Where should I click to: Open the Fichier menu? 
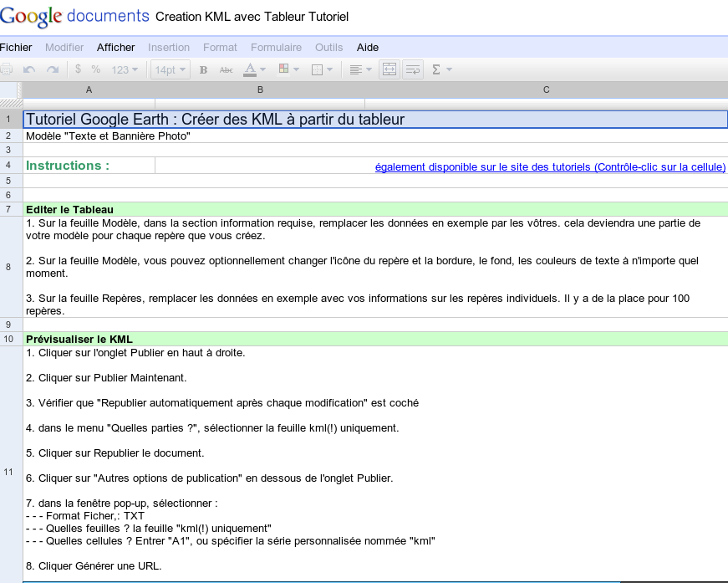[x=16, y=48]
